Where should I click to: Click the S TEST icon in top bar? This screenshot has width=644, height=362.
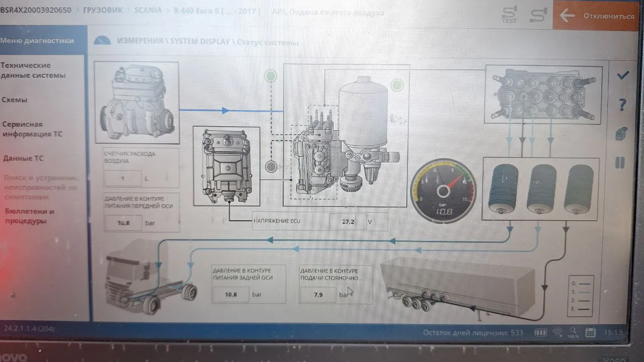point(509,15)
